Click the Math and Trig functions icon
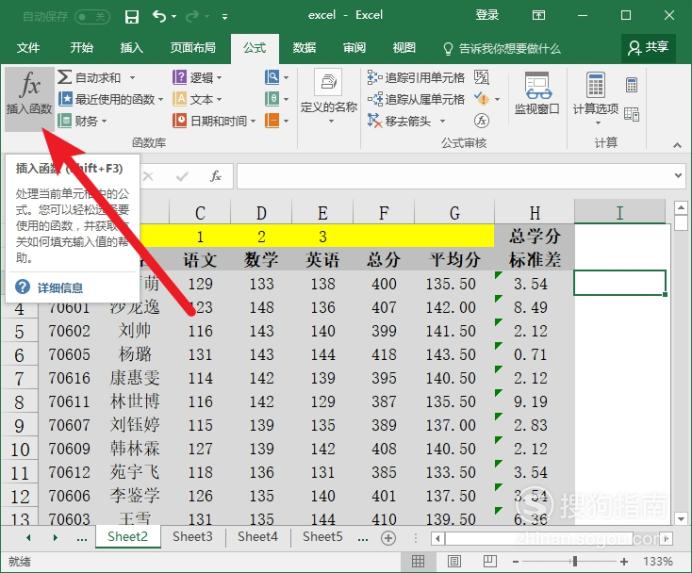 (272, 99)
